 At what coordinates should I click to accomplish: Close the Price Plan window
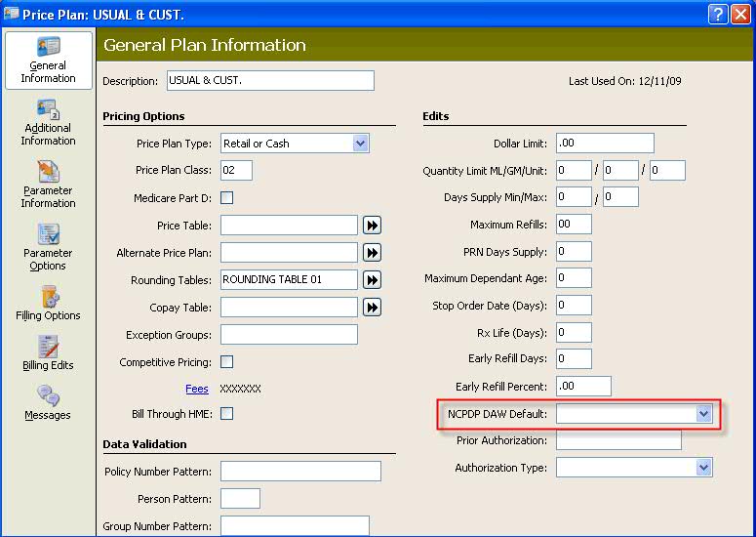click(740, 15)
